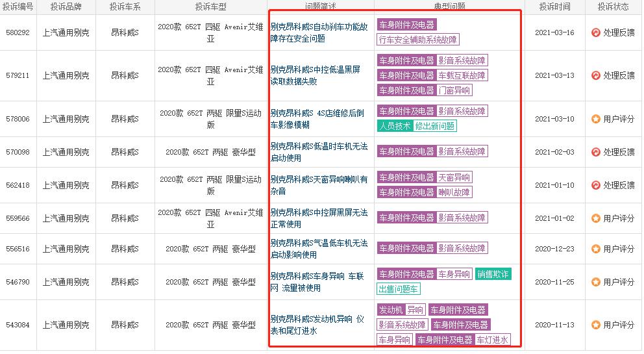This screenshot has width=644, height=354.
Task: Click tag 发动机 异响
Action: pos(401,310)
